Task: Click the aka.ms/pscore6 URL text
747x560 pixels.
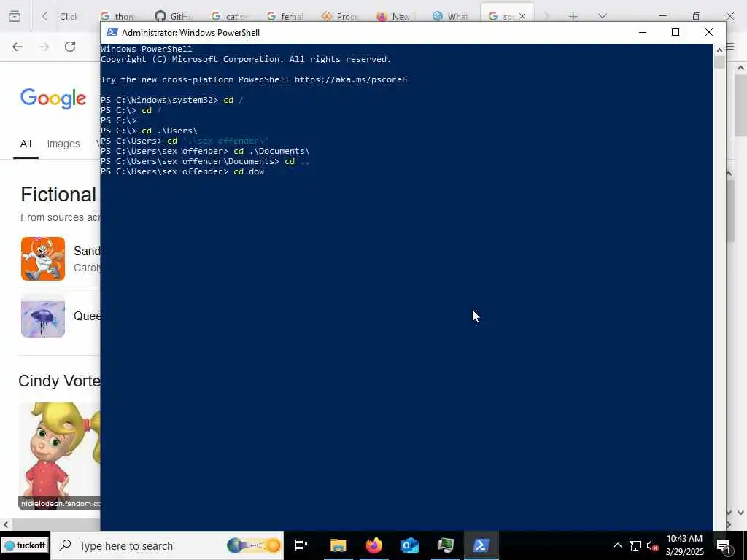Action: click(x=351, y=79)
